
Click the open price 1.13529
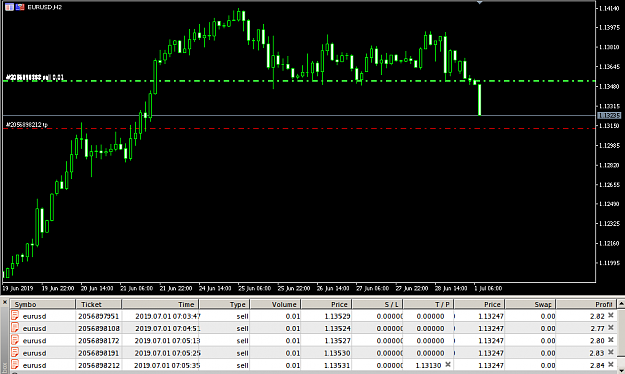pos(337,316)
